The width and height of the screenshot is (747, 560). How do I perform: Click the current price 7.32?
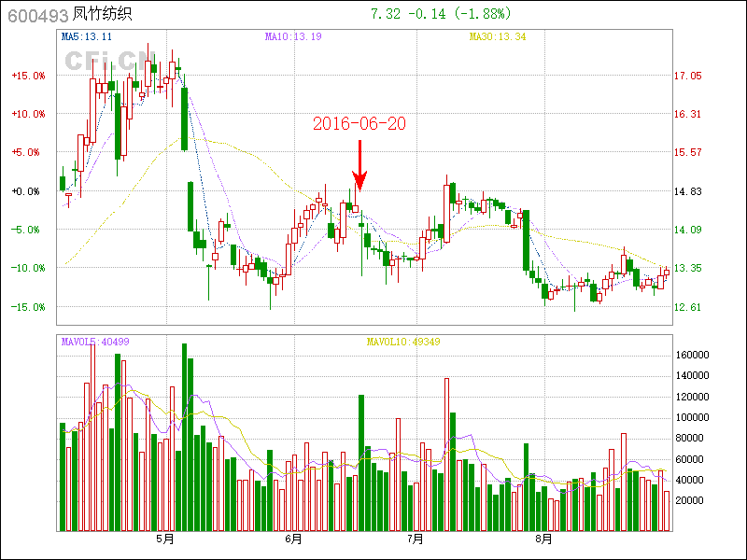tap(386, 14)
